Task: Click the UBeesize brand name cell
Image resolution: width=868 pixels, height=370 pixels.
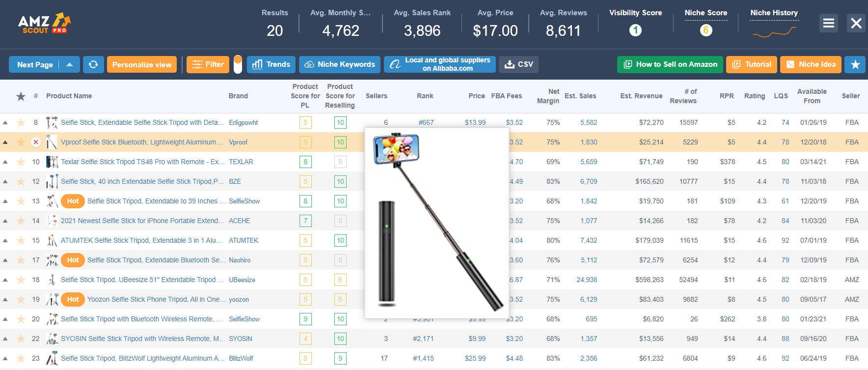Action: 242,280
